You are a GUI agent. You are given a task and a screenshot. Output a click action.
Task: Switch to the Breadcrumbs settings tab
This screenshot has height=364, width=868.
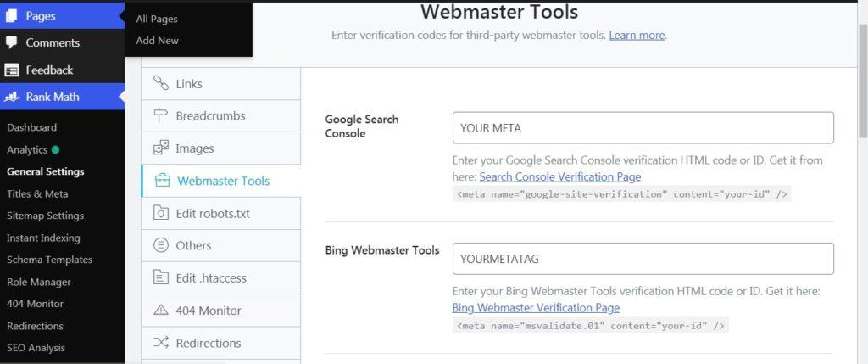(x=221, y=115)
